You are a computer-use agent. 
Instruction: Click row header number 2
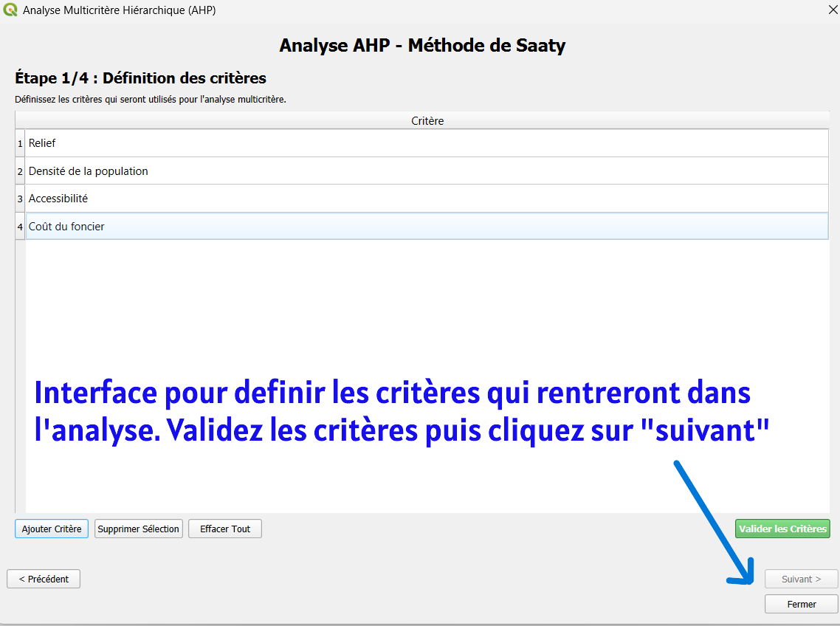20,171
